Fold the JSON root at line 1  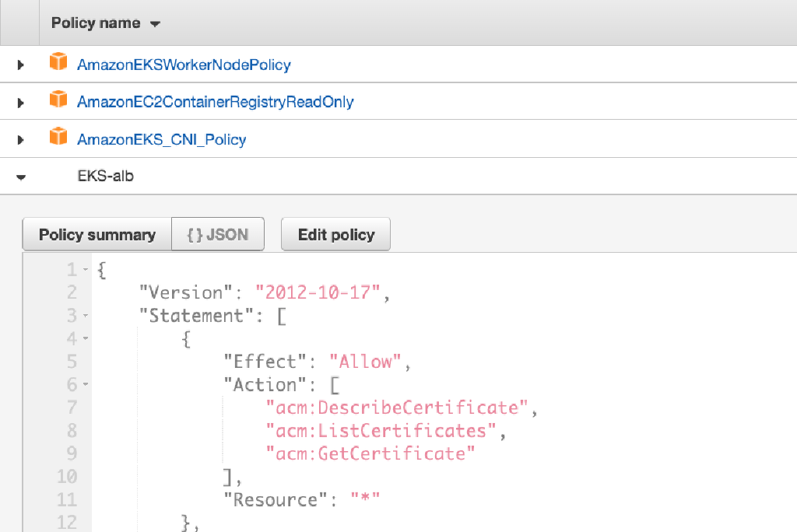tap(85, 271)
